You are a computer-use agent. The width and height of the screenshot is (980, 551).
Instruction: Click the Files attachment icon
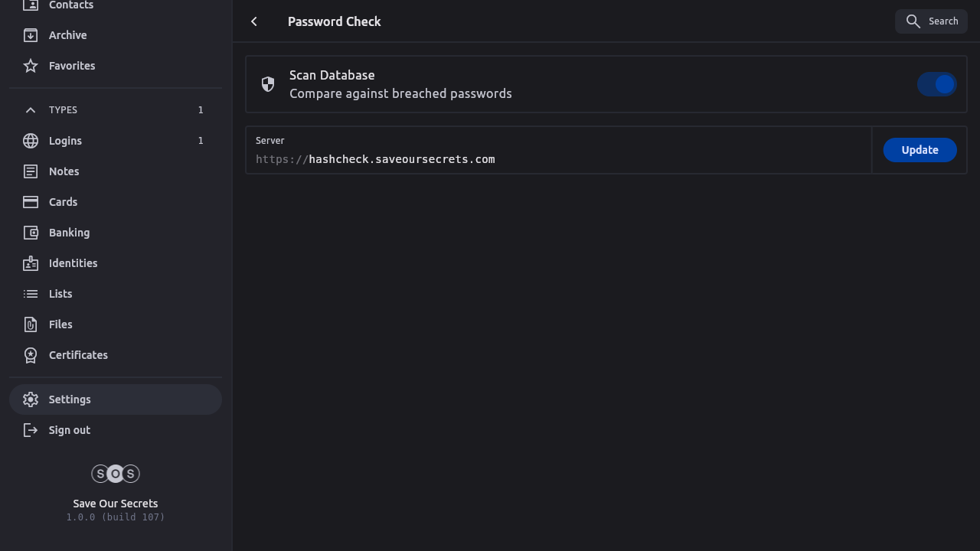31,324
